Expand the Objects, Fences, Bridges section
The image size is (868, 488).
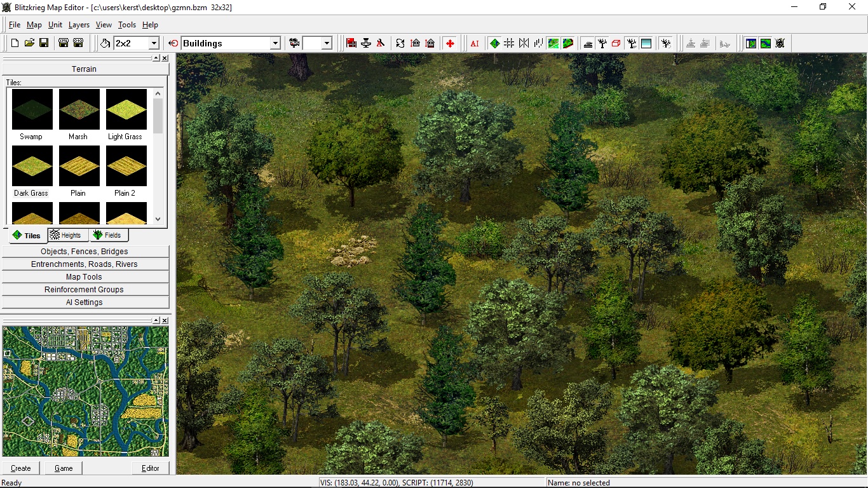[x=85, y=252]
